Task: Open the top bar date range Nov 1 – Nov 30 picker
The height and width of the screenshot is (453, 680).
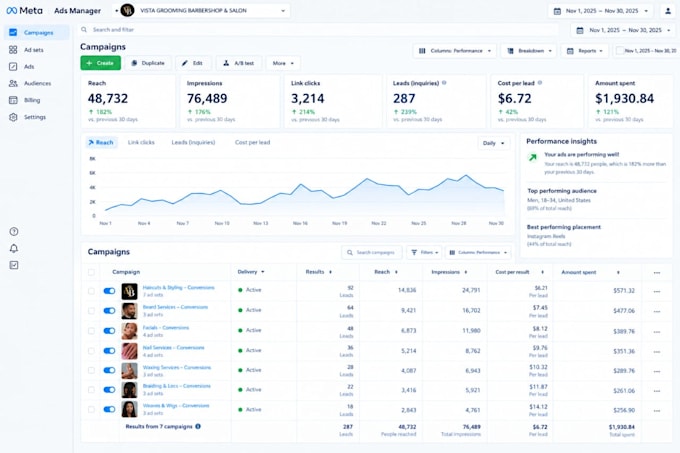Action: pos(602,11)
